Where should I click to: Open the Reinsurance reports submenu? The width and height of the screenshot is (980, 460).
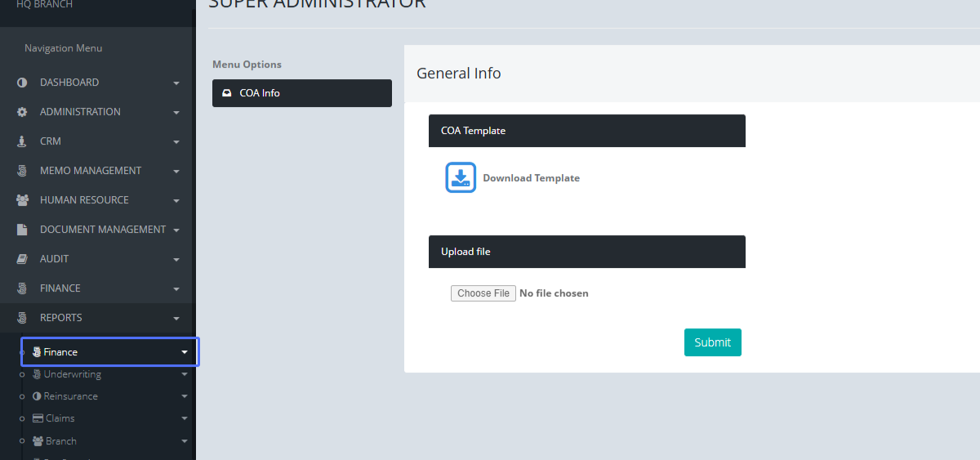click(x=70, y=396)
